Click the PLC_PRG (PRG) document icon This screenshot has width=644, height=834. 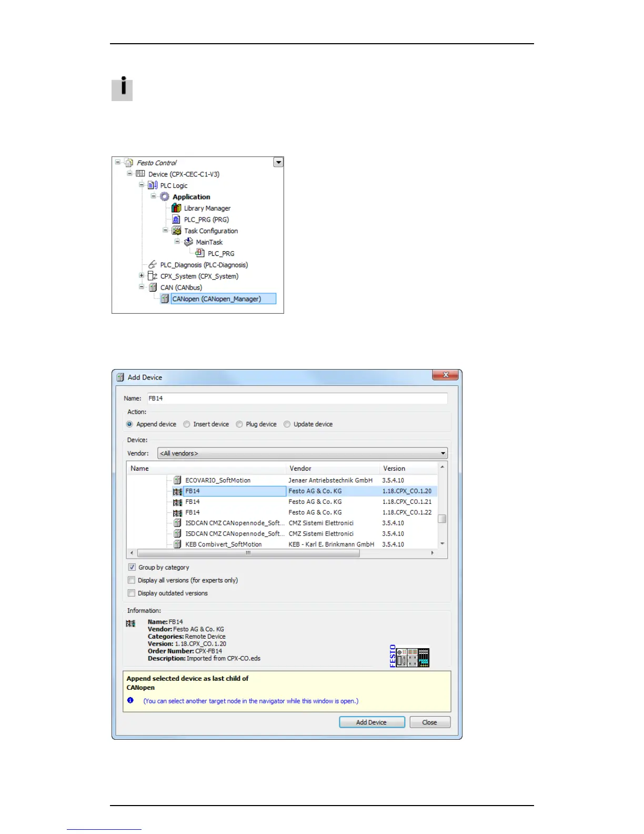click(x=176, y=220)
